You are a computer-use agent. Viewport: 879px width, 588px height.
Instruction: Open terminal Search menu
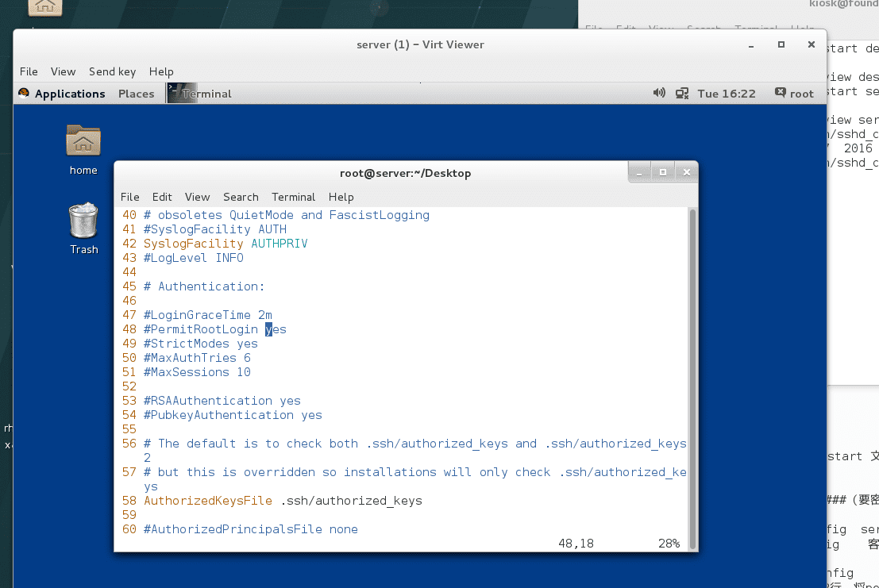[241, 197]
